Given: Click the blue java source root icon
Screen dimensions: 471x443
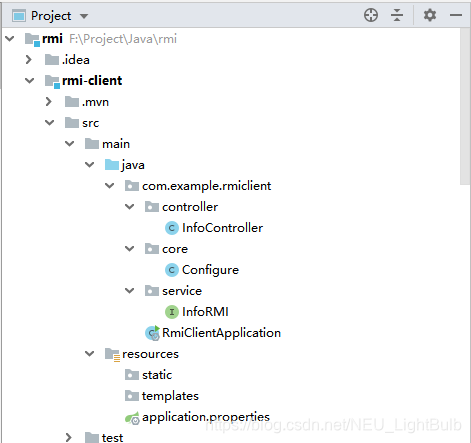Looking at the screenshot, I should pos(112,165).
